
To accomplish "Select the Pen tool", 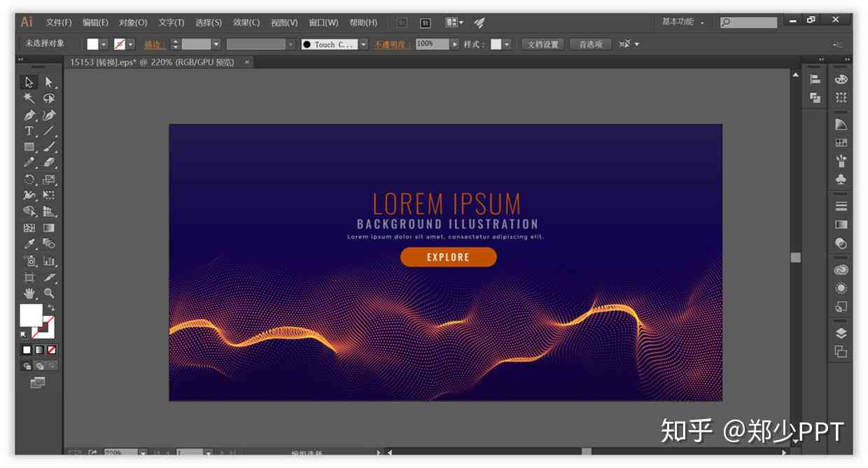I will coord(29,115).
